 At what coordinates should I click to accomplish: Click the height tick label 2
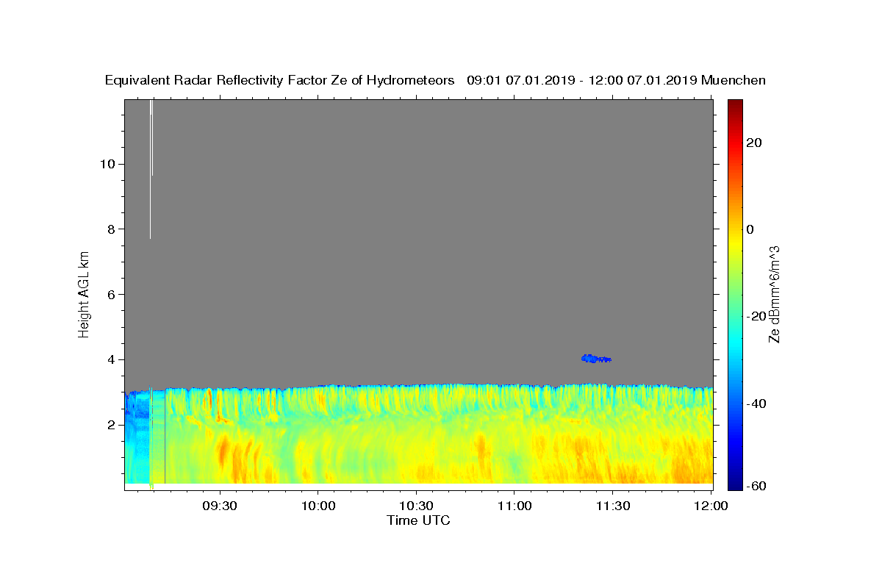tap(111, 425)
